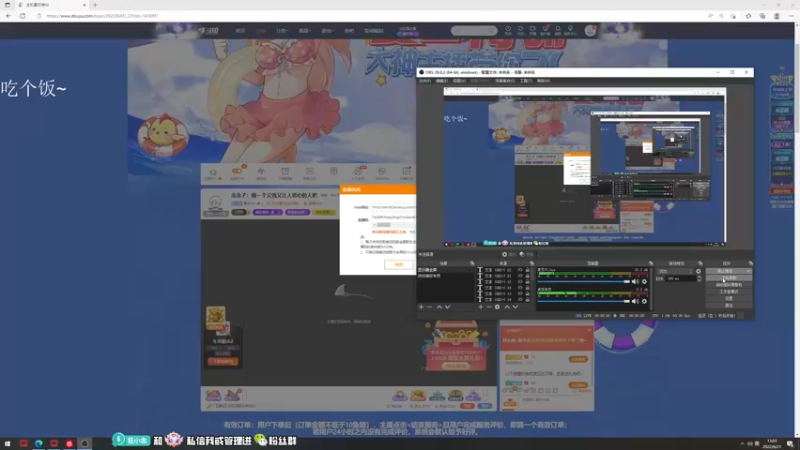The height and width of the screenshot is (450, 800).
Task: Lock third text source via padlock icon
Action: pyautogui.click(x=528, y=282)
